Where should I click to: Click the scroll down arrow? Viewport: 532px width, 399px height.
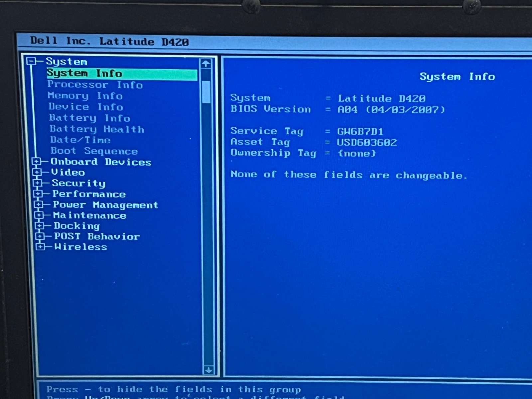point(208,370)
